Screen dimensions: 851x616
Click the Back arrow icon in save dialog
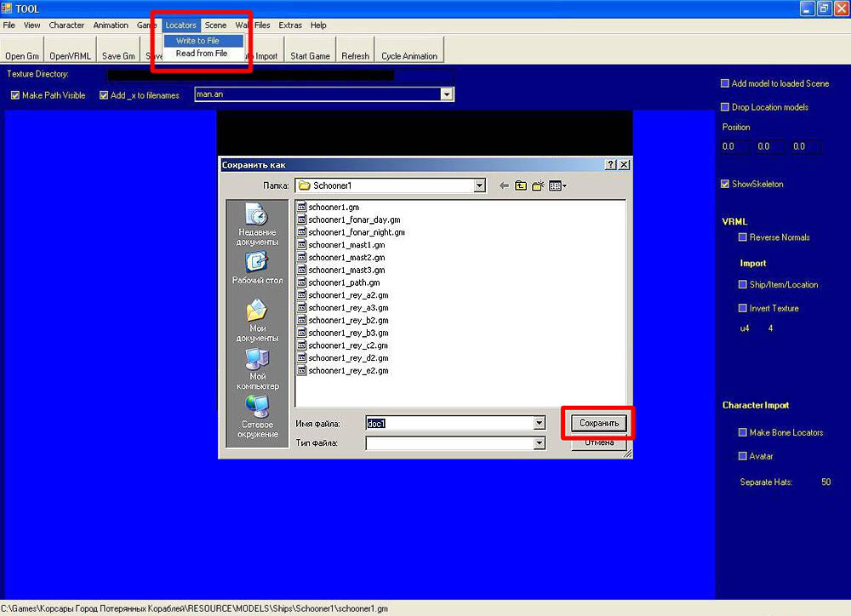pyautogui.click(x=504, y=185)
